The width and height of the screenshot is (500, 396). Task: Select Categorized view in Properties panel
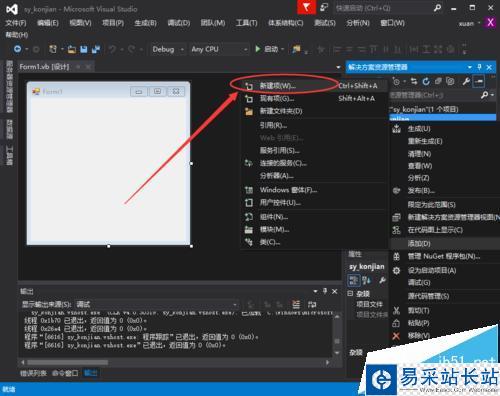tap(354, 280)
